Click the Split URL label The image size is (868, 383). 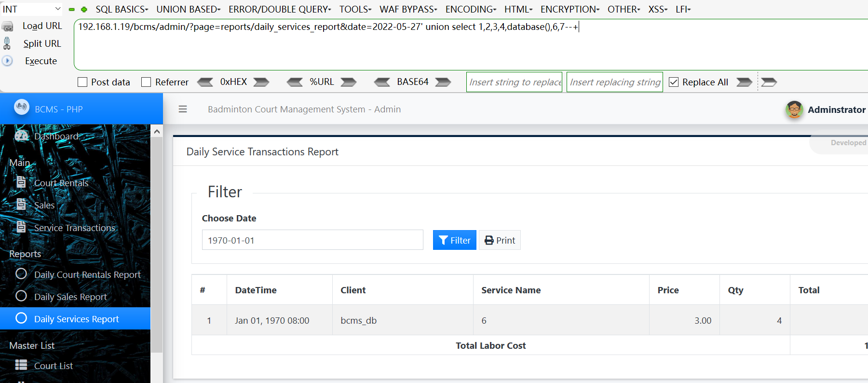click(x=42, y=43)
